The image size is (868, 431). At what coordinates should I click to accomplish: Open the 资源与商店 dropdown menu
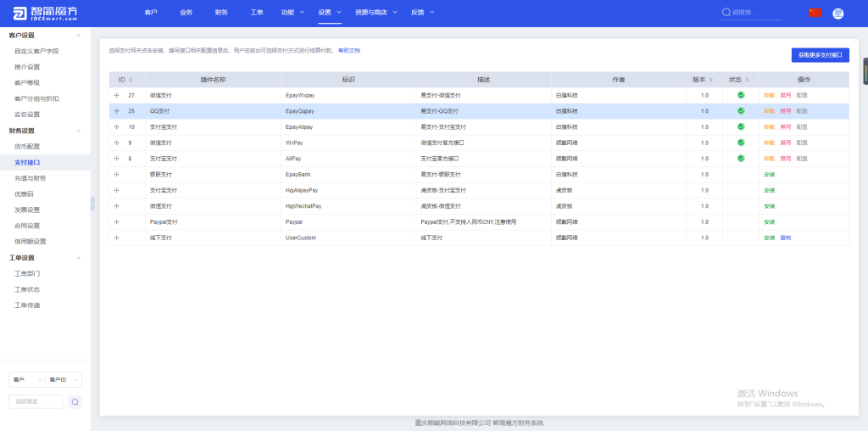tap(376, 12)
